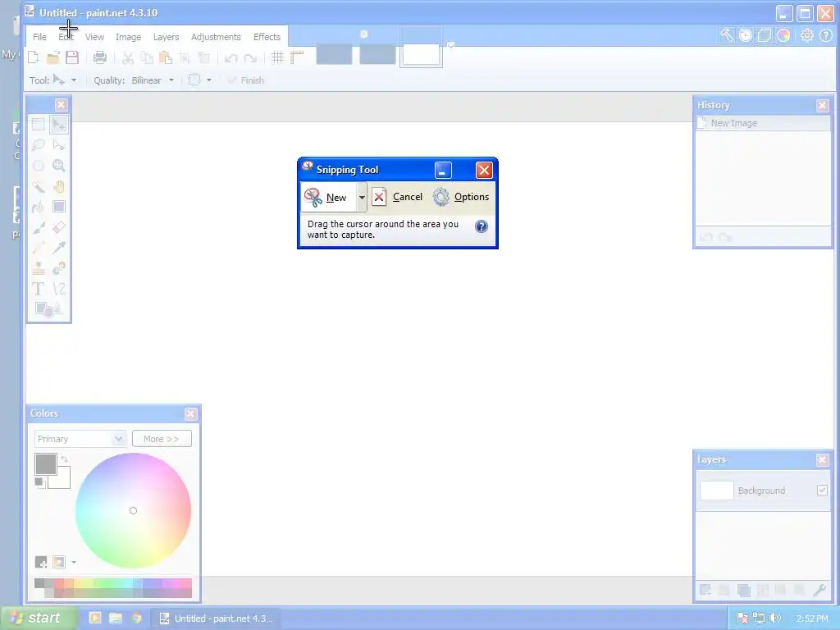Reset colors to black and white

click(x=39, y=482)
